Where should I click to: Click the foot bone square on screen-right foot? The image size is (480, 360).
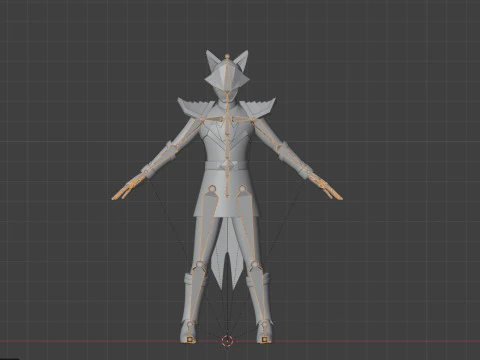(264, 340)
